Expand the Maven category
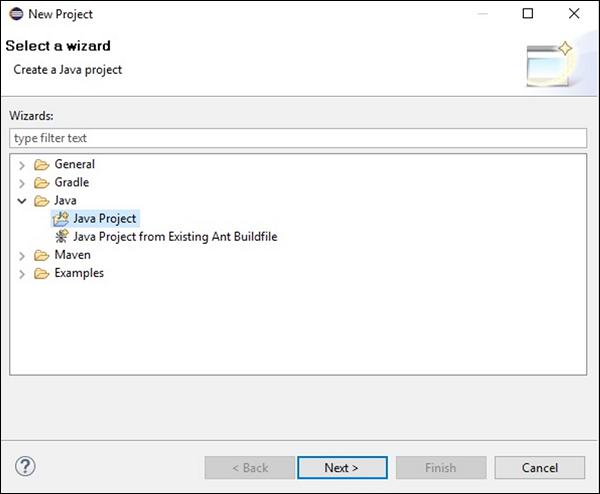This screenshot has height=494, width=600. click(22, 255)
